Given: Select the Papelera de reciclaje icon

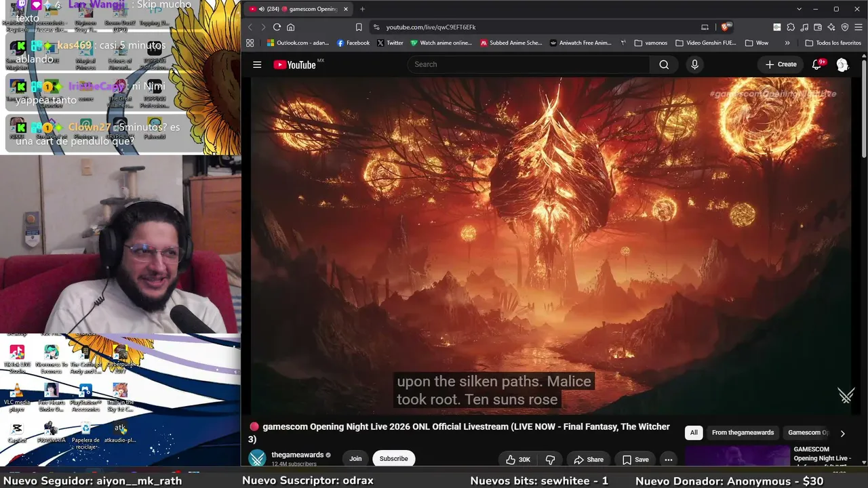Looking at the screenshot, I should coord(85,436).
